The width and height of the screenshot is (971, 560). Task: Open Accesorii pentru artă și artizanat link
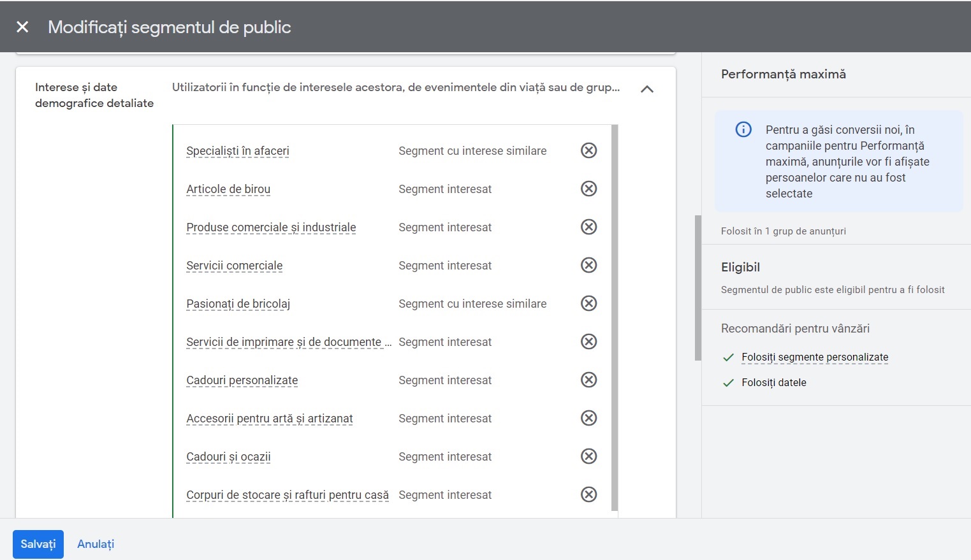tap(270, 419)
